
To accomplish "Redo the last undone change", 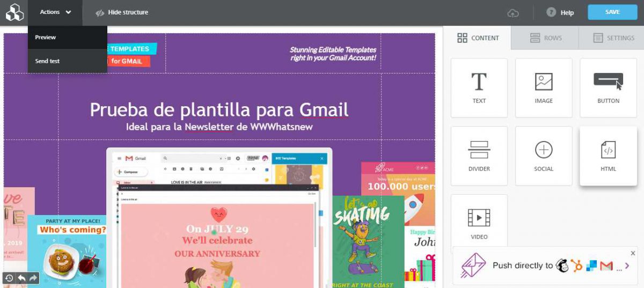I will click(33, 278).
